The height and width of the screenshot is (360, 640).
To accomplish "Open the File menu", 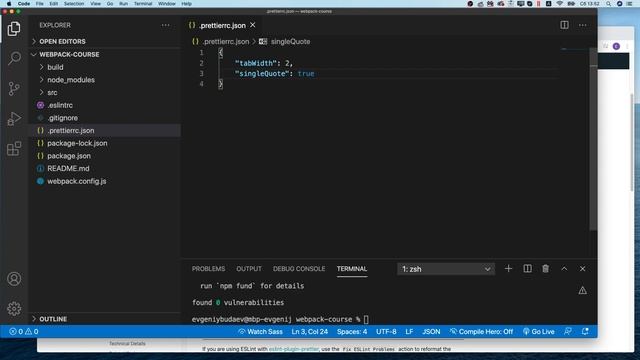I will pyautogui.click(x=40, y=4).
